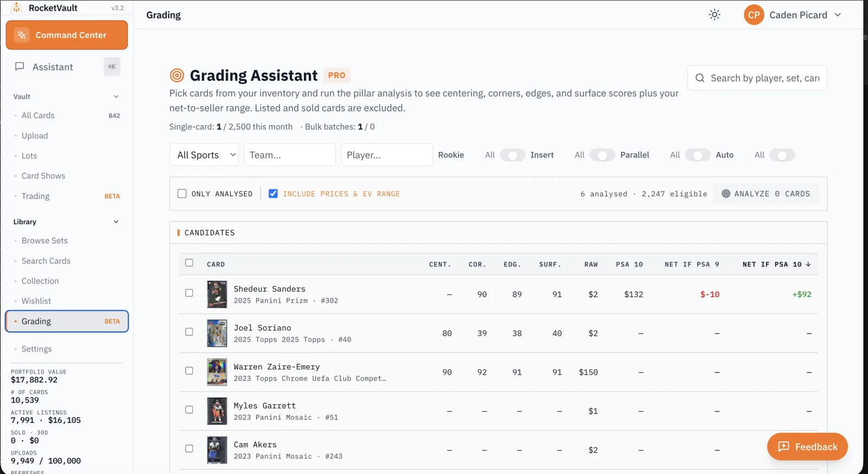868x474 pixels.
Task: Open the All Sports dropdown
Action: coord(205,155)
